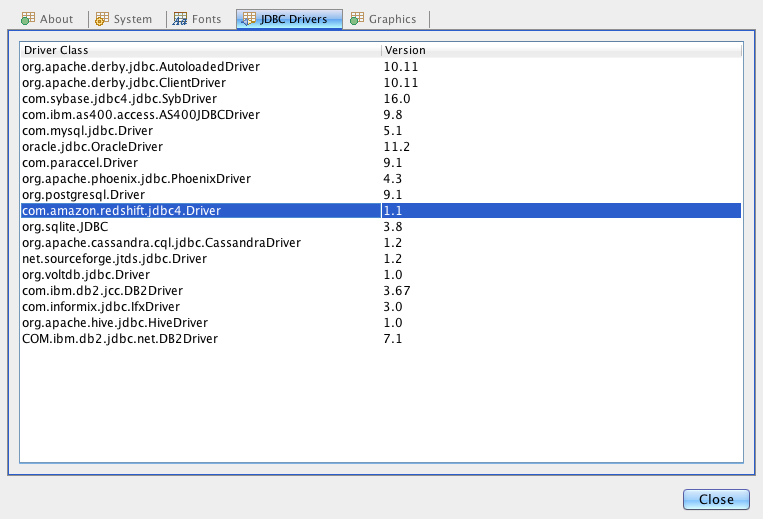The width and height of the screenshot is (763, 519).
Task: Click the highlighted com.amazon.redshift.jdbc4.Driver row
Action: (x=381, y=211)
